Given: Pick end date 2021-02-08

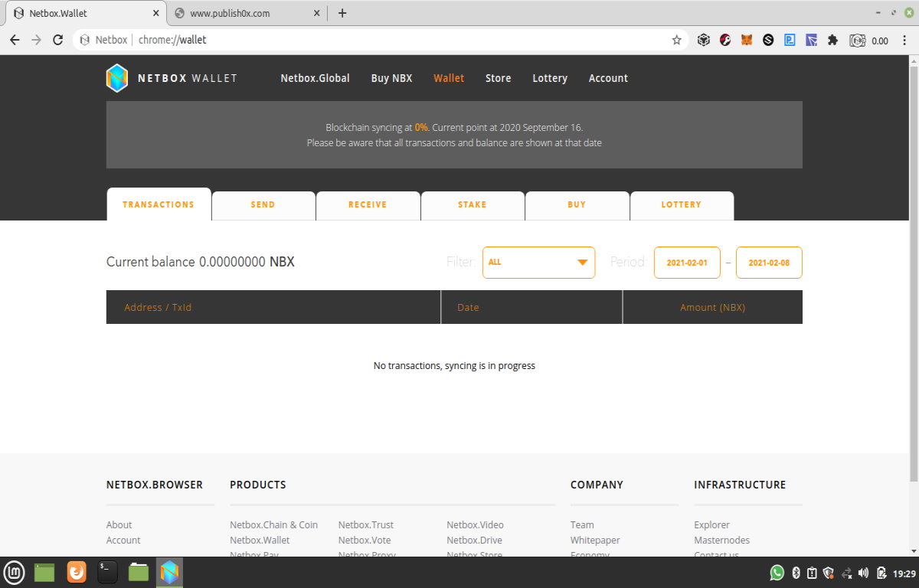Looking at the screenshot, I should click(x=769, y=262).
